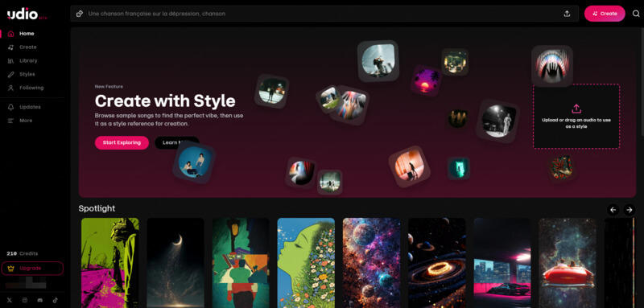Click the page vertical scrollbar
The image size is (644, 308).
[642, 82]
